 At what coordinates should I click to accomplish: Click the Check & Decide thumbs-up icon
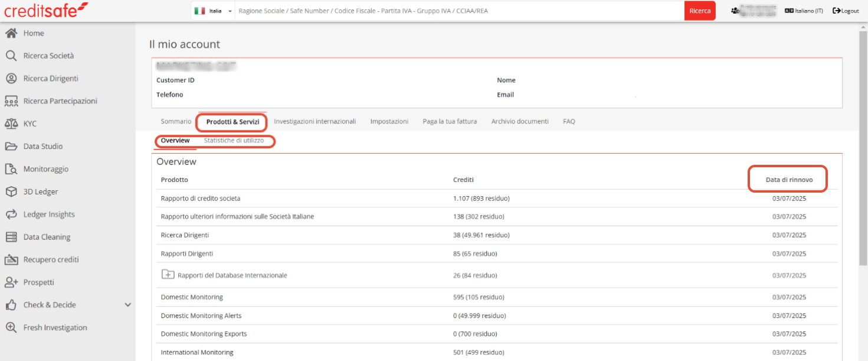(11, 305)
